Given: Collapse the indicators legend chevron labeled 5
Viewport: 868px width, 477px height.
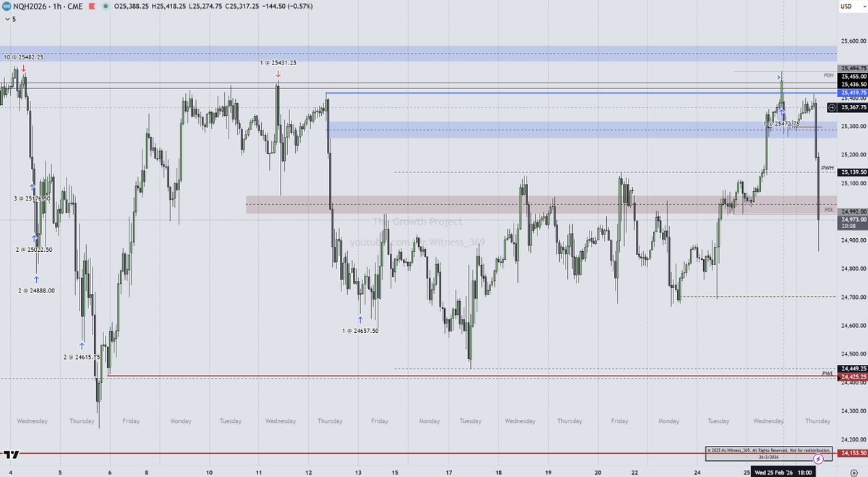Looking at the screenshot, I should [9, 20].
